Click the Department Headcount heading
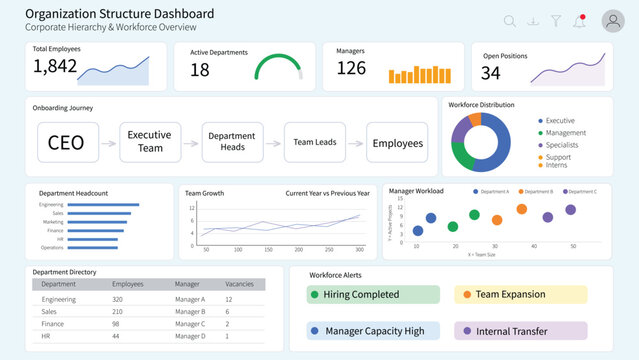Screen dimensions: 639x360 (x=73, y=193)
